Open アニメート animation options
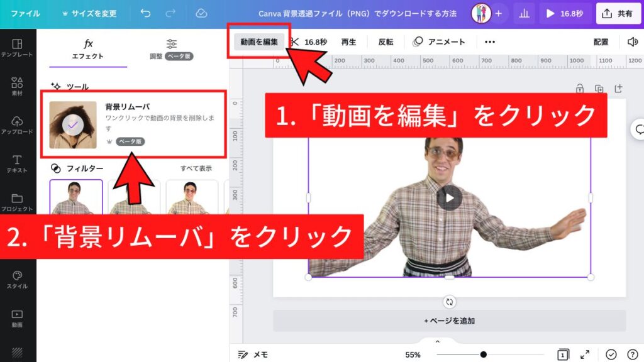Viewport: 644px width, 362px height. pyautogui.click(x=438, y=41)
